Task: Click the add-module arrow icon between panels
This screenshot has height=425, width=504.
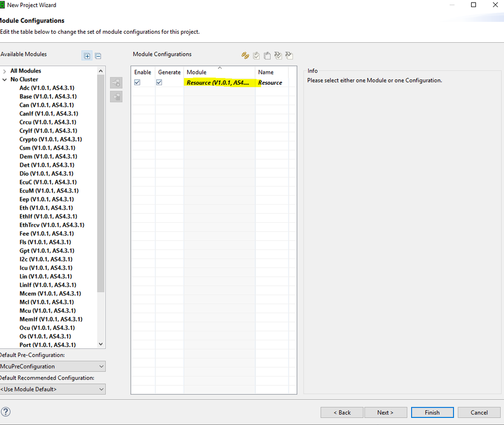Action: 116,82
